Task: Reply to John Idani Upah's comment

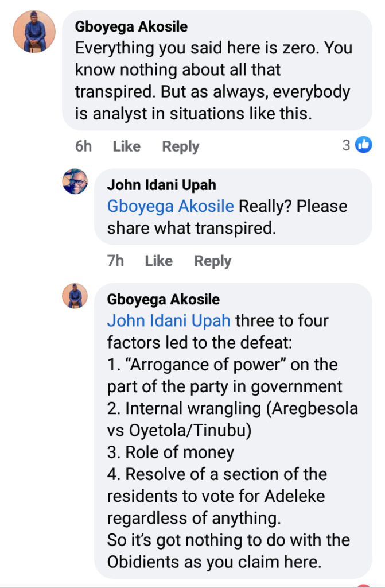Action: click(212, 261)
